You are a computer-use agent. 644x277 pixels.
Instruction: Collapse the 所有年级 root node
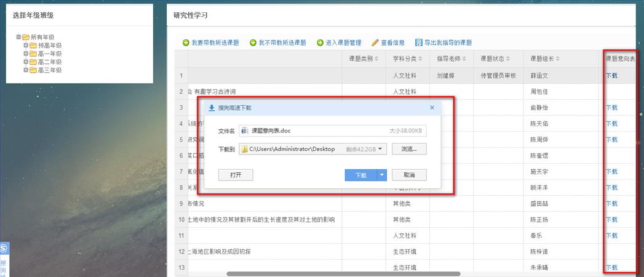(x=18, y=37)
